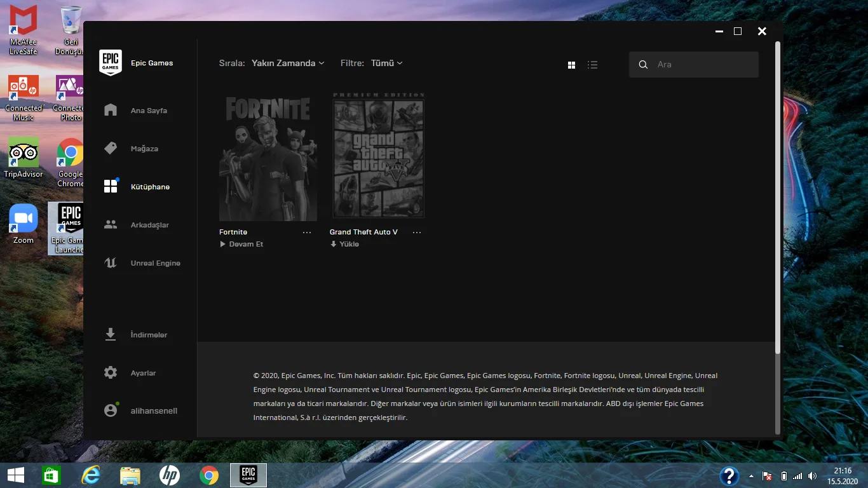Viewport: 868px width, 488px height.
Task: Open McAfee LiveSafe desktop shortcut
Action: 24,30
